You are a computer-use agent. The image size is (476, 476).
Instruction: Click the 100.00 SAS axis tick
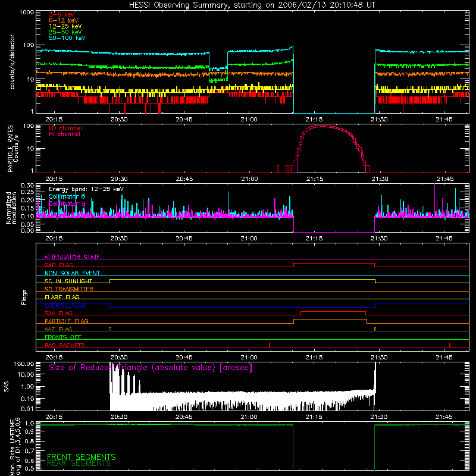(x=24, y=364)
